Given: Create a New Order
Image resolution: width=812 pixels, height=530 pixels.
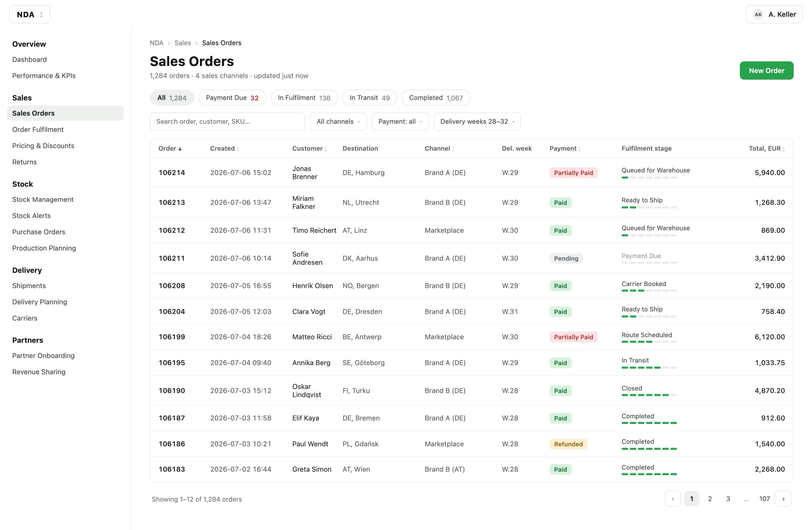Looking at the screenshot, I should [766, 71].
